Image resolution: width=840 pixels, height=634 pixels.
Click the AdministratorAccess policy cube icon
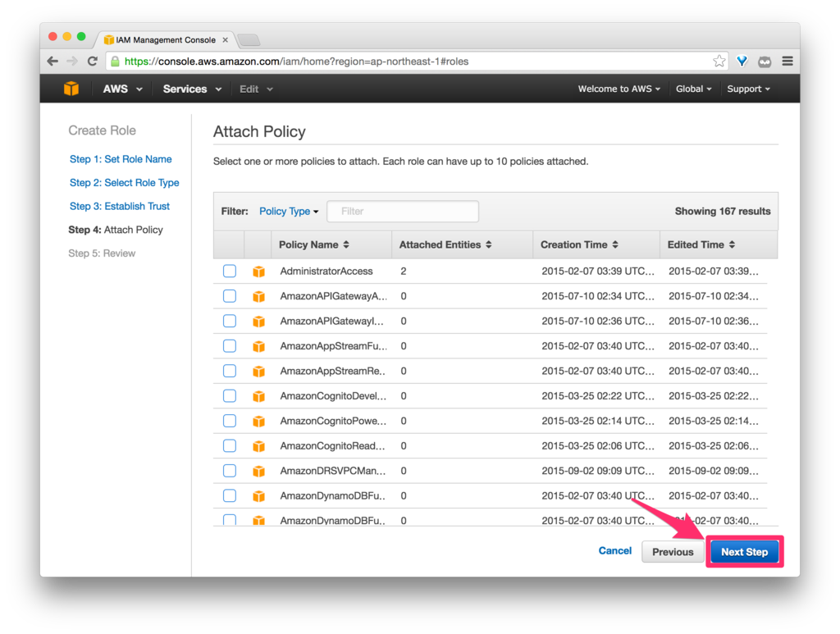point(258,271)
